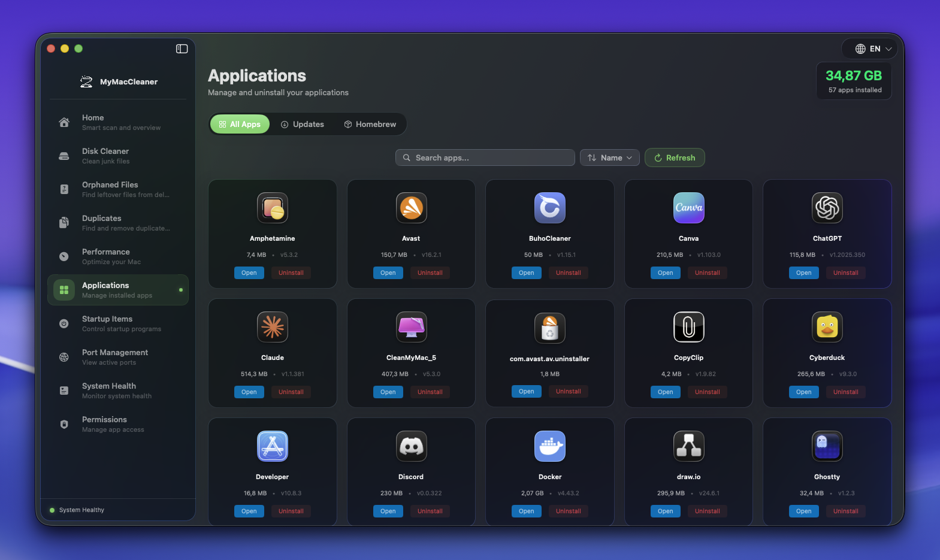Click the Permissions shield icon
The height and width of the screenshot is (560, 940).
pos(64,424)
